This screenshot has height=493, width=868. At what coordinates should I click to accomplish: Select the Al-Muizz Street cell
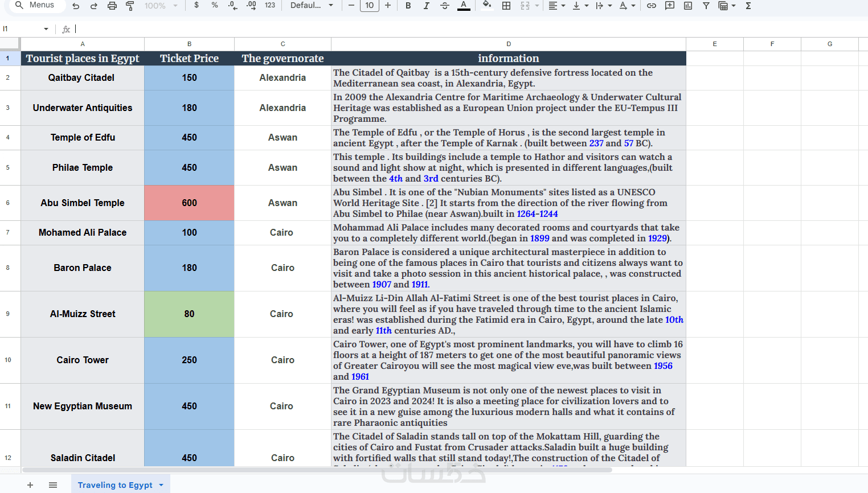point(83,314)
